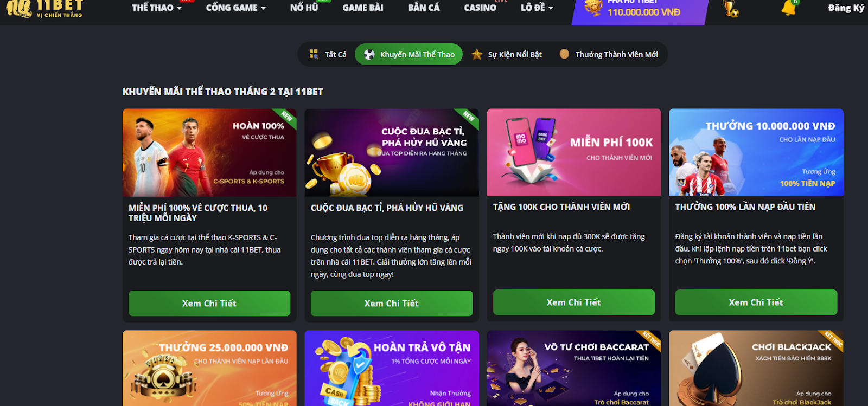The image size is (868, 406).
Task: Click the star icon for Sự Kiện Nổi Bật
Action: (x=477, y=54)
